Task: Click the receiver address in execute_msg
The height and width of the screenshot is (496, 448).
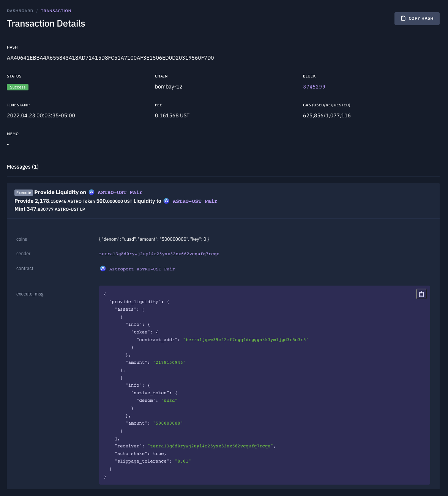Action: (210, 446)
